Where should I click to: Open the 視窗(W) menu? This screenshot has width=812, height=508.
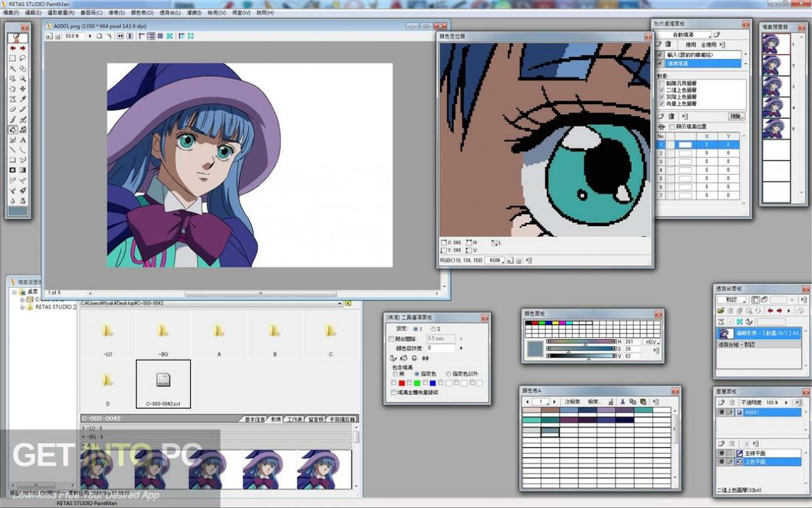point(241,12)
